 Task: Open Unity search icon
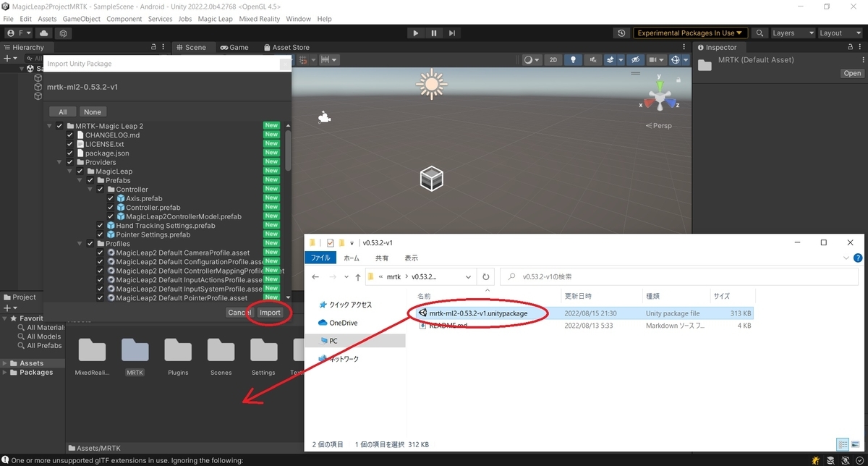click(x=759, y=33)
